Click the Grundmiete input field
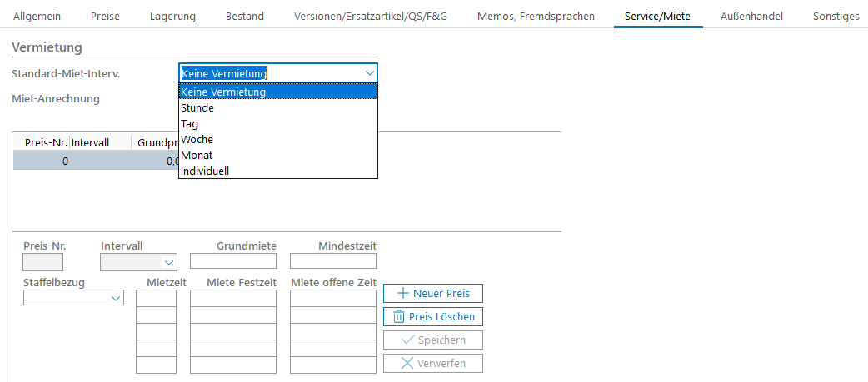This screenshot has width=868, height=382. (x=233, y=261)
